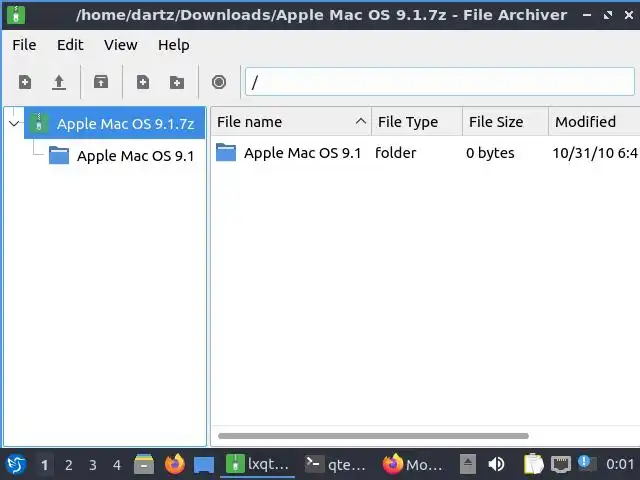
Task: Click the Extract archive box icon
Action: click(x=101, y=82)
